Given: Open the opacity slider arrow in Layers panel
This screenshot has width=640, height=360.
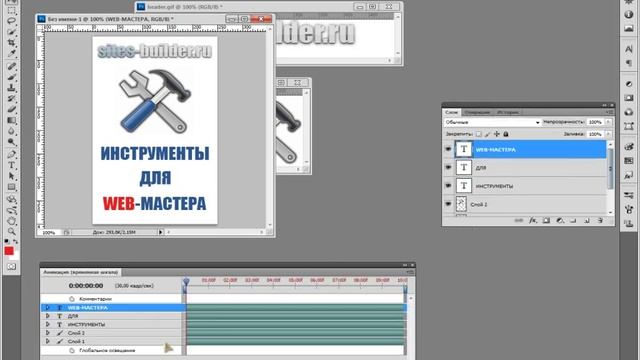Looking at the screenshot, I should click(x=608, y=122).
